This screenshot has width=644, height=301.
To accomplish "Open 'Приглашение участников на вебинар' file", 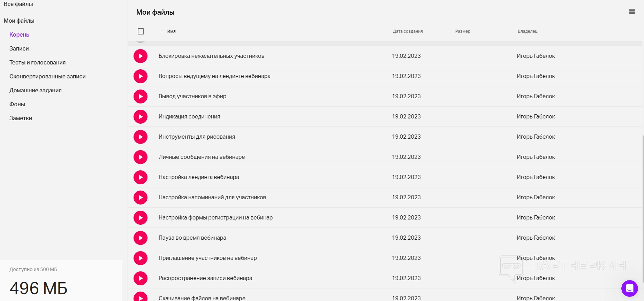I will 207,258.
